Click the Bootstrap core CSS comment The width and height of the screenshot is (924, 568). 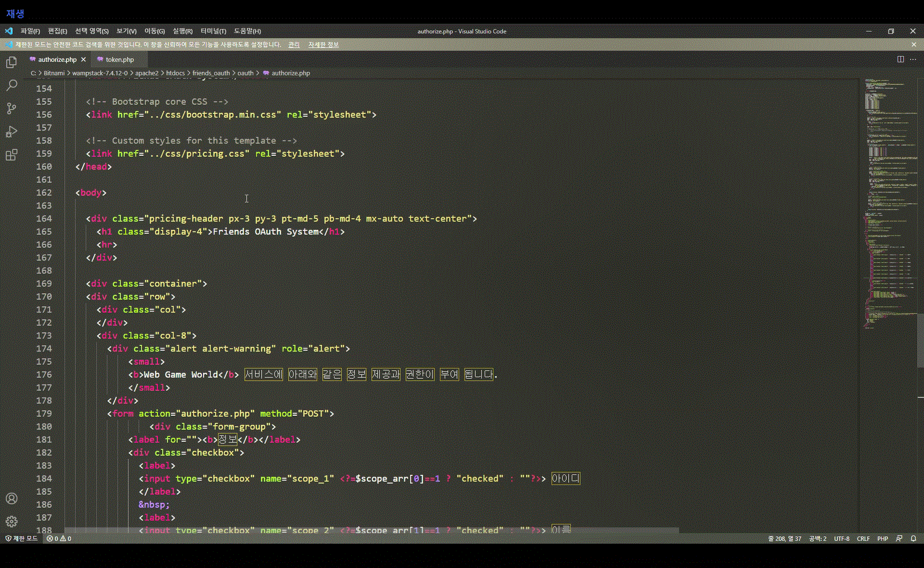click(x=157, y=102)
